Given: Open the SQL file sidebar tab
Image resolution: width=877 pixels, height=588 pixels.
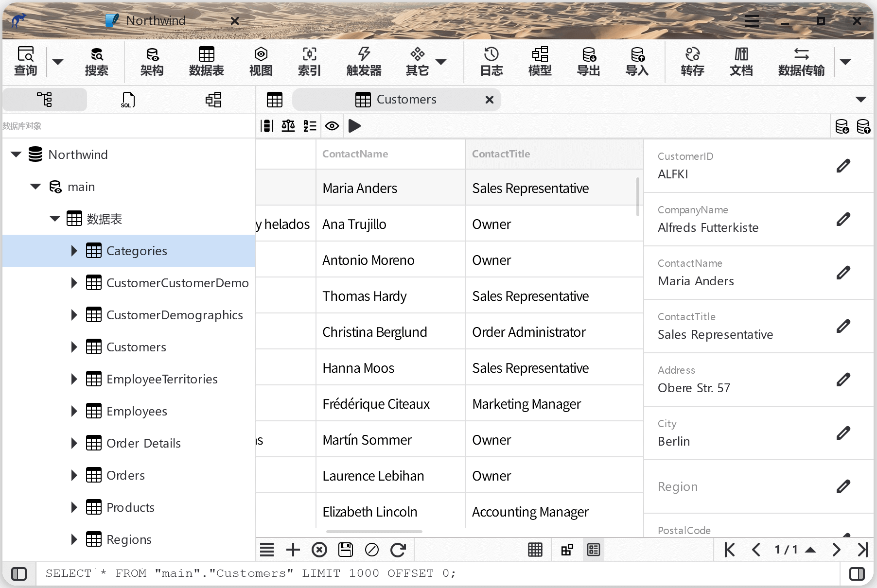Looking at the screenshot, I should pos(128,100).
